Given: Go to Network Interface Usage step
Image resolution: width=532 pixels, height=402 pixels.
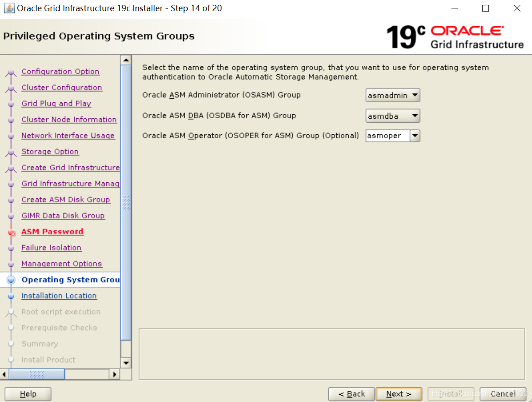Looking at the screenshot, I should click(x=68, y=136).
